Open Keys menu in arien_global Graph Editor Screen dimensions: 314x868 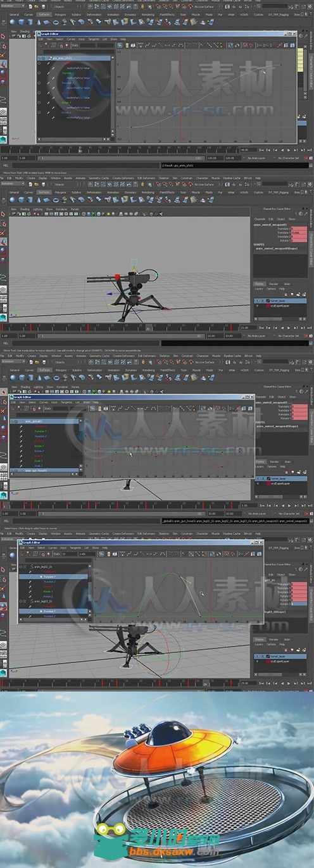pyautogui.click(x=54, y=402)
